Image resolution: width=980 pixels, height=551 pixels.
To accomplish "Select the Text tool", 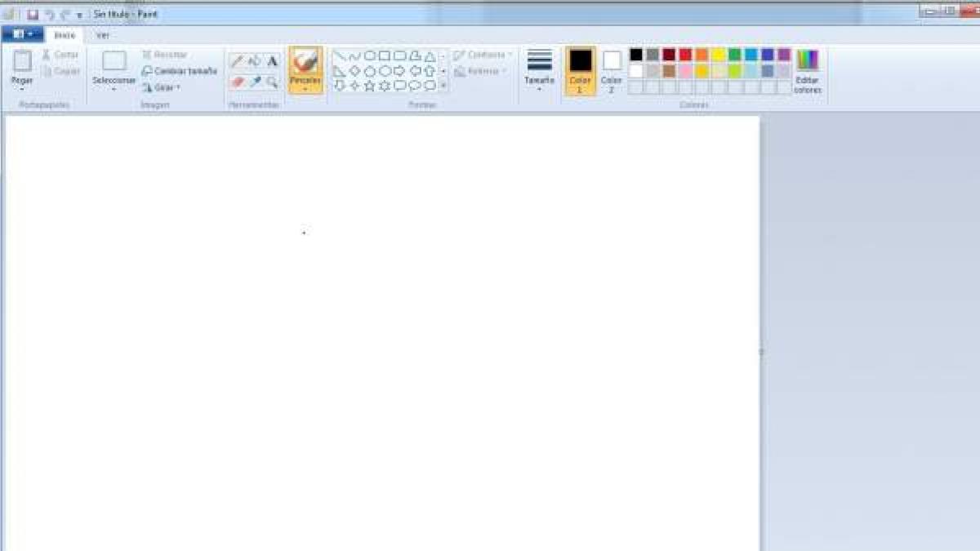I will click(x=272, y=61).
